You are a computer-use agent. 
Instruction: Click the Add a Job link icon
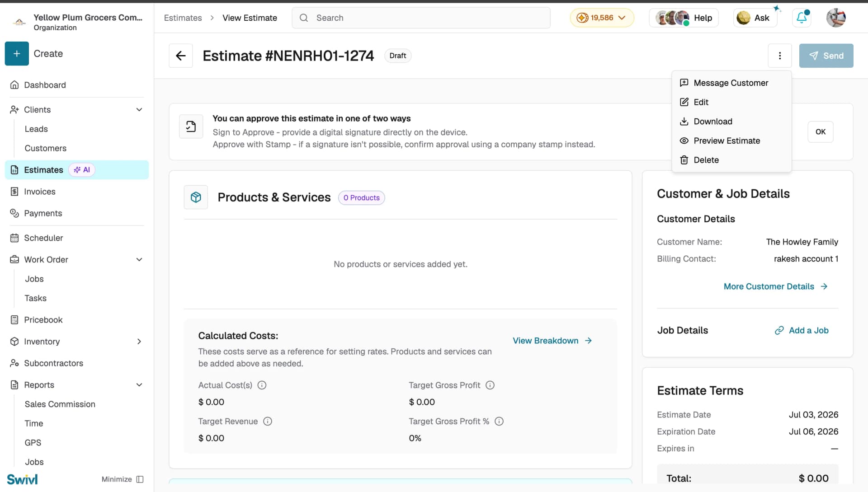click(x=779, y=330)
